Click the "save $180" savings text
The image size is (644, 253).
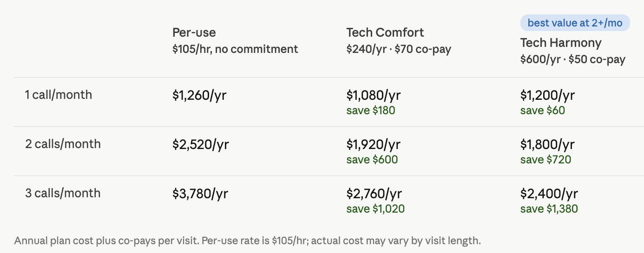[x=371, y=110]
